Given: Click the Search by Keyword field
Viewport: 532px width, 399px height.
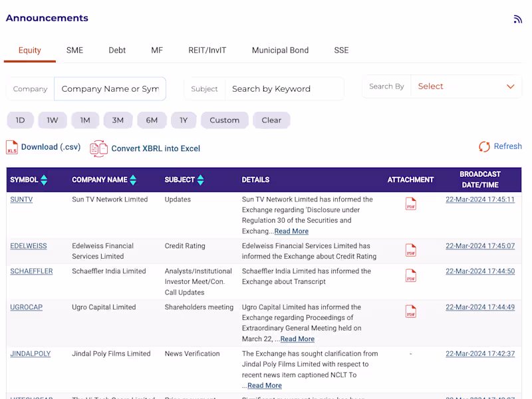Looking at the screenshot, I should [285, 89].
